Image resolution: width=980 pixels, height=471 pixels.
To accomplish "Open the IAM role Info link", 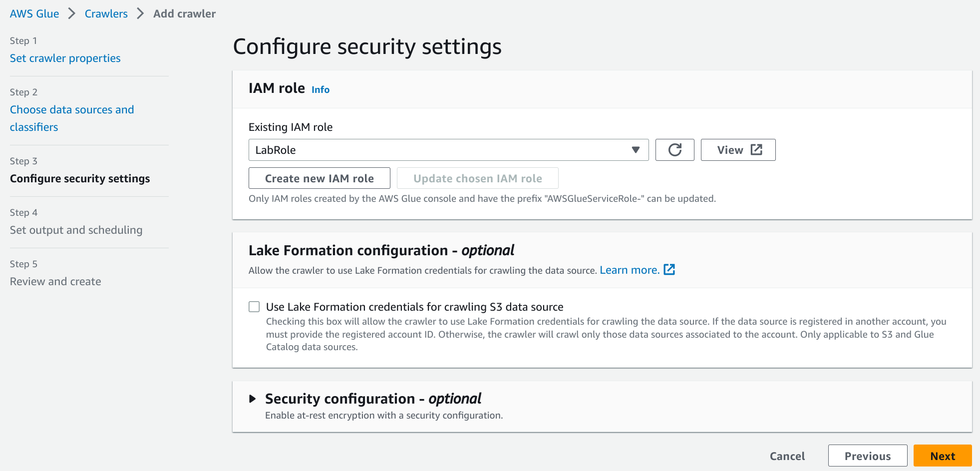I will click(x=321, y=90).
